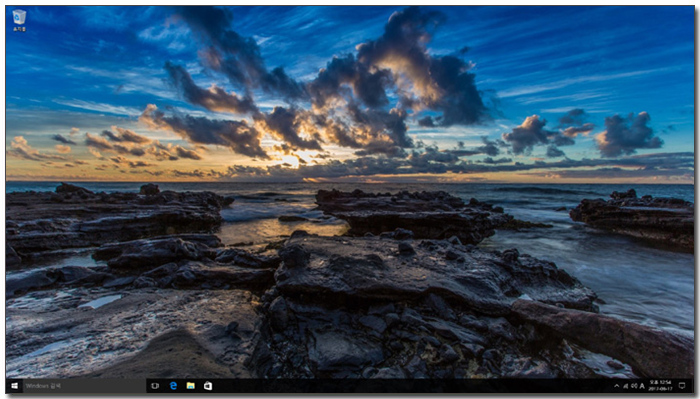
Task: Select the label text under Recycle Bin
Action: (x=19, y=29)
